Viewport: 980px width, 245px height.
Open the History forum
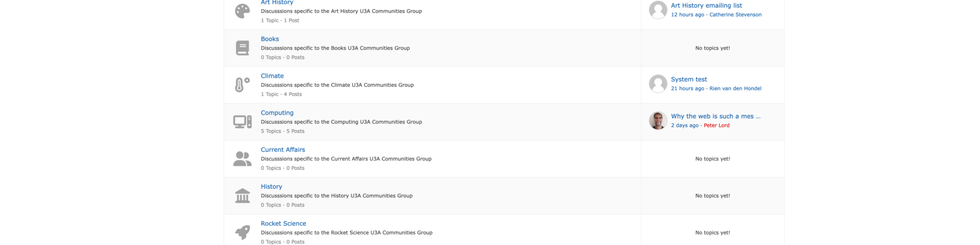[x=271, y=187]
